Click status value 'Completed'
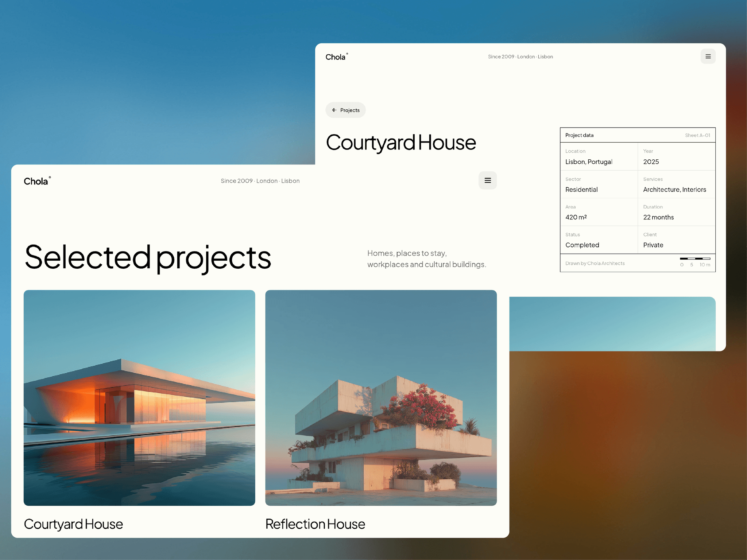Screen dimensions: 747x560 point(582,245)
